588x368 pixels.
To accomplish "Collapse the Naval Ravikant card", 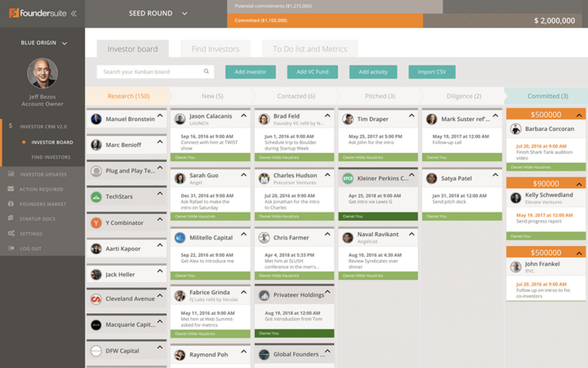I will pyautogui.click(x=412, y=234).
